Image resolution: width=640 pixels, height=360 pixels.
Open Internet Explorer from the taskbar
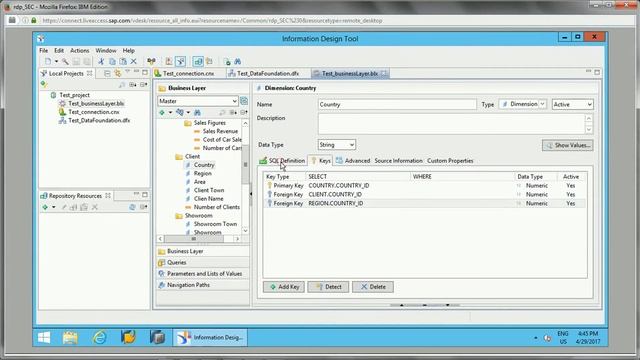click(x=100, y=338)
